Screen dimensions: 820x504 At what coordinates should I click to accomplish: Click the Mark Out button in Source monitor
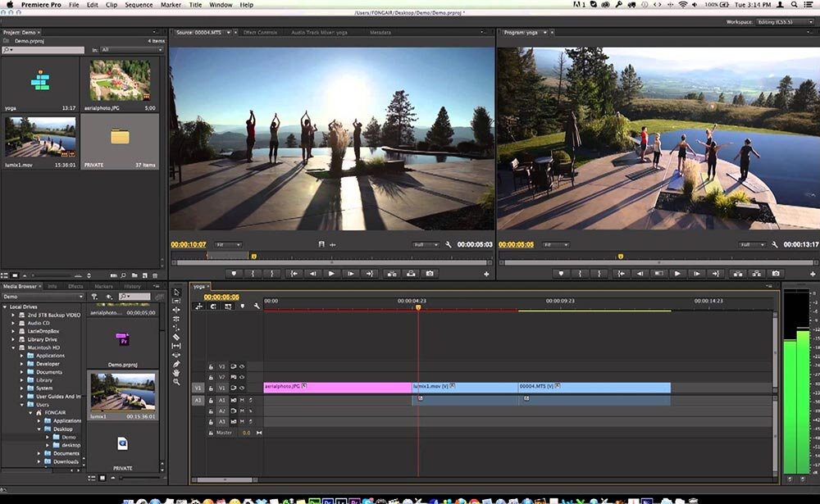coord(271,273)
